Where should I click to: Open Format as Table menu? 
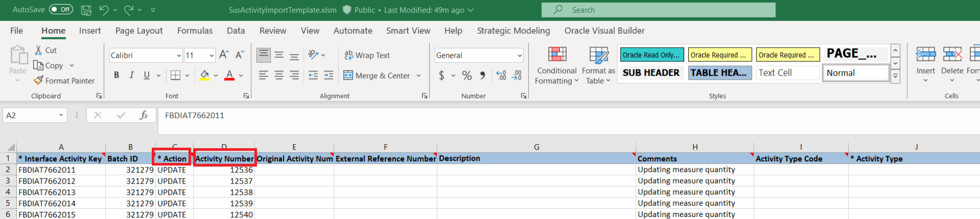tap(598, 65)
